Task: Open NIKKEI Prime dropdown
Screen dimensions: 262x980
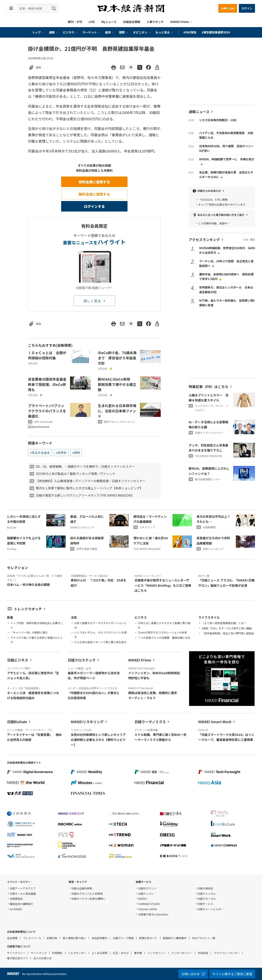Action: click(181, 22)
